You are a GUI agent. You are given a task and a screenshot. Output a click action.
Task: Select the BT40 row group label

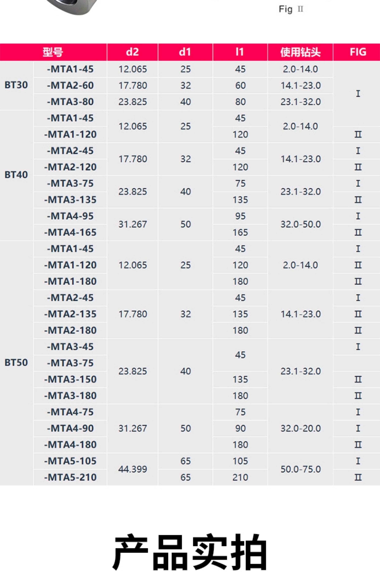tap(16, 175)
